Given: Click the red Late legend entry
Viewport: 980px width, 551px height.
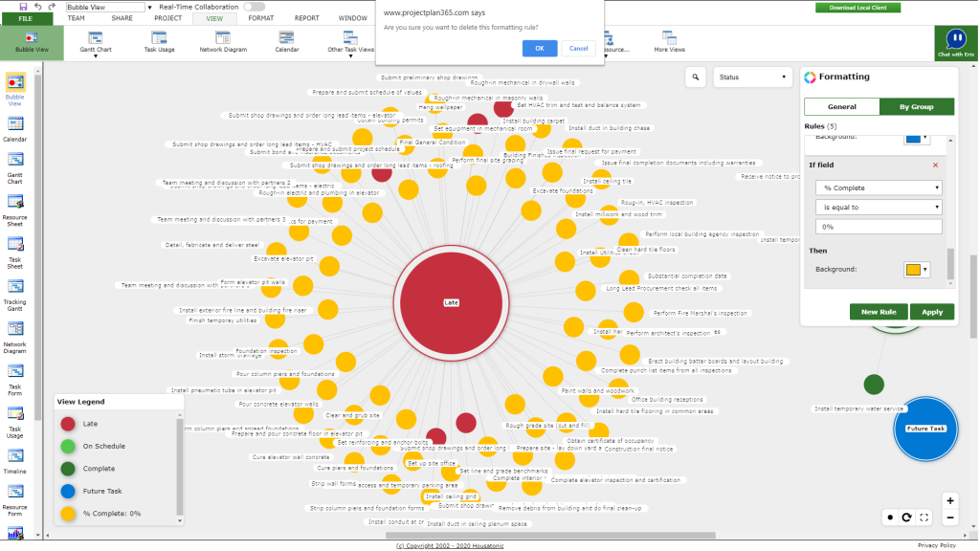Looking at the screenshot, I should pyautogui.click(x=78, y=424).
